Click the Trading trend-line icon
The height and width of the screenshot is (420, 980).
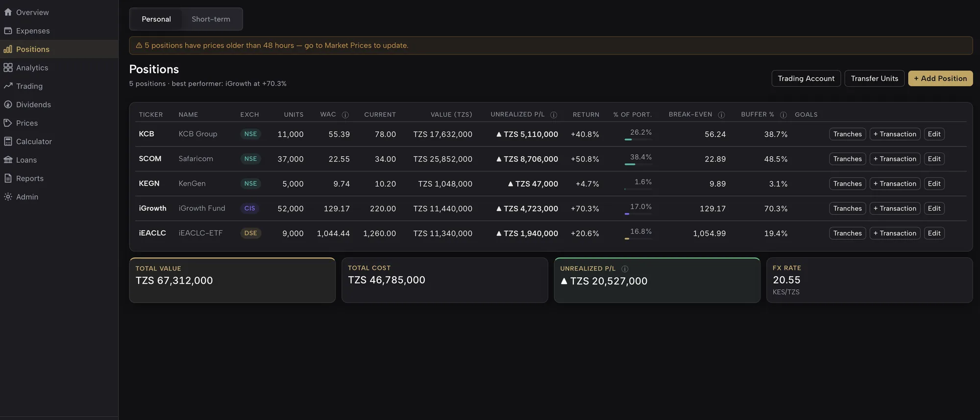(8, 86)
